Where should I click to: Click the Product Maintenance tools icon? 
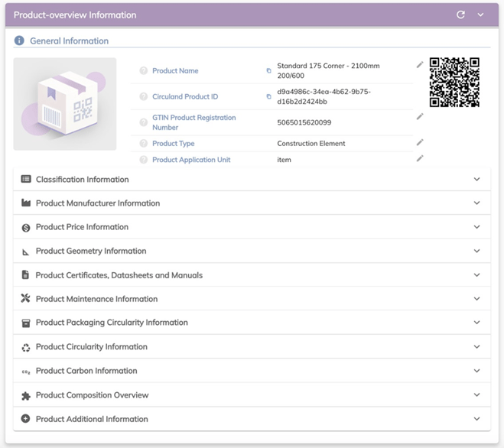coord(25,298)
